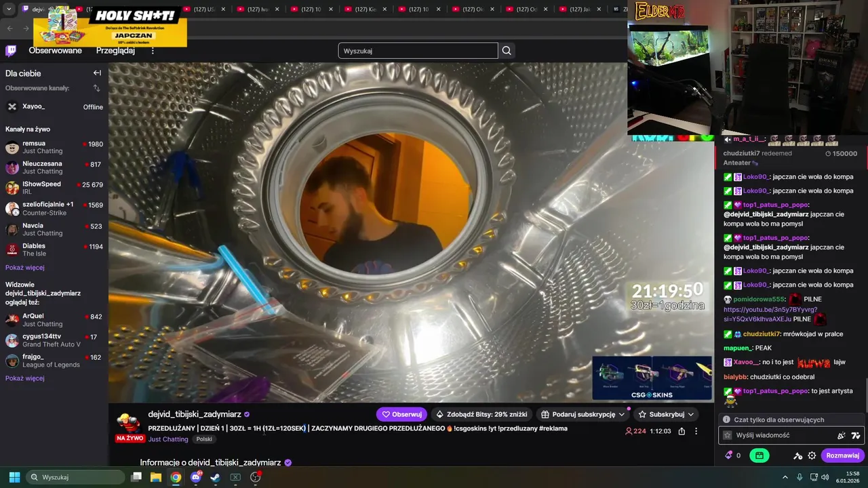Claim the green bonus chest
The height and width of the screenshot is (488, 868).
point(759,455)
